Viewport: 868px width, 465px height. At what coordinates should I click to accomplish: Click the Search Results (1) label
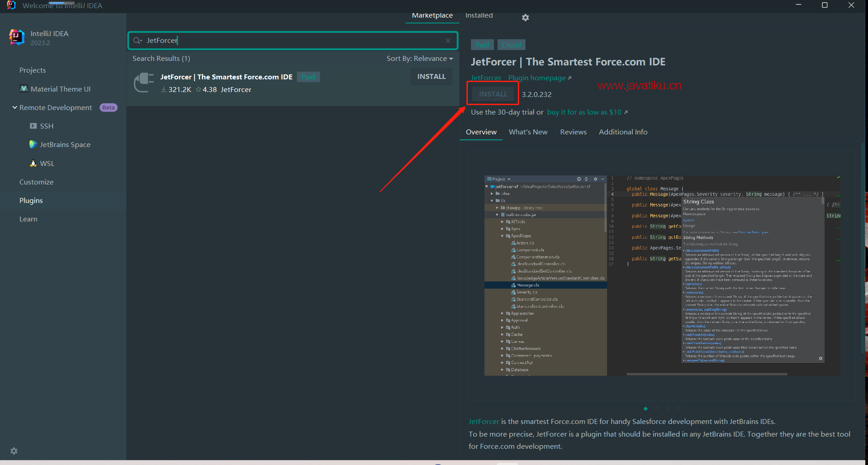coord(161,59)
